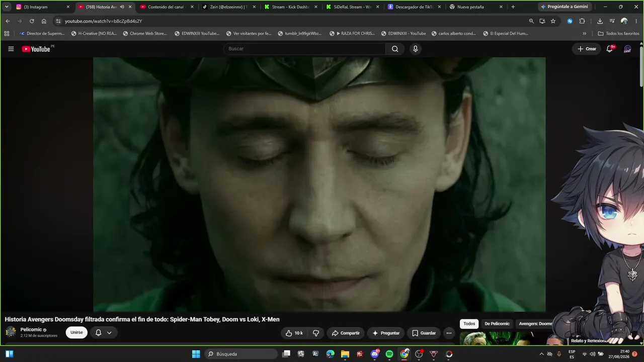Screen dimensions: 644x362
Task: Open the Chrome downloads icon
Action: tap(600, 21)
